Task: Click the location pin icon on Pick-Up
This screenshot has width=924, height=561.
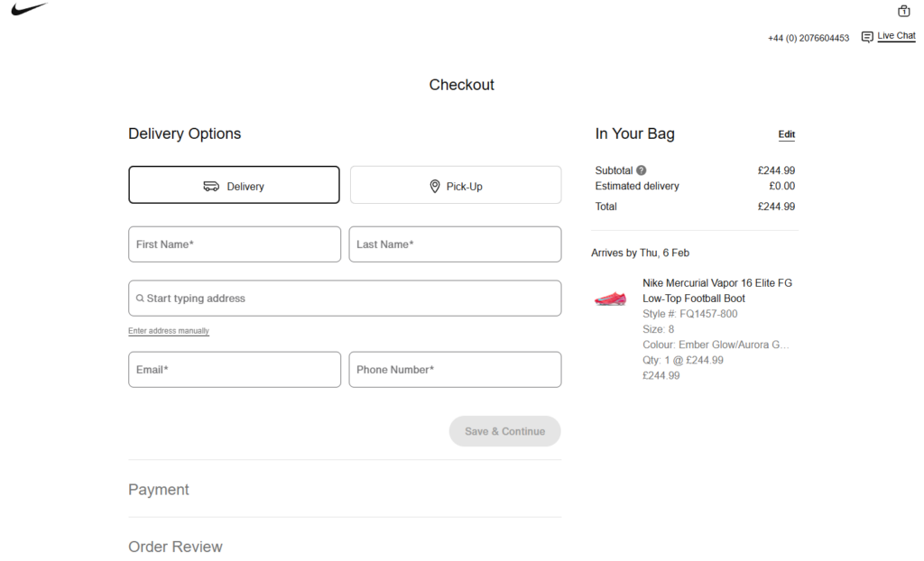Action: [x=435, y=185]
